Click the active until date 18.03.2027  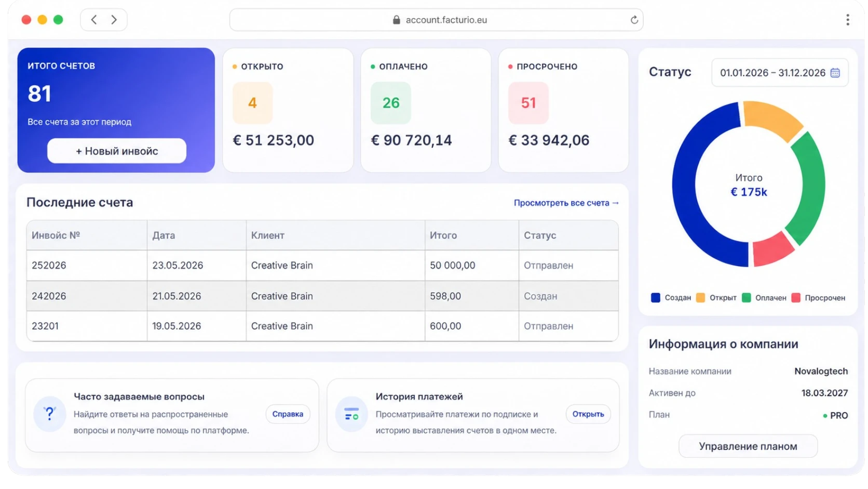824,393
